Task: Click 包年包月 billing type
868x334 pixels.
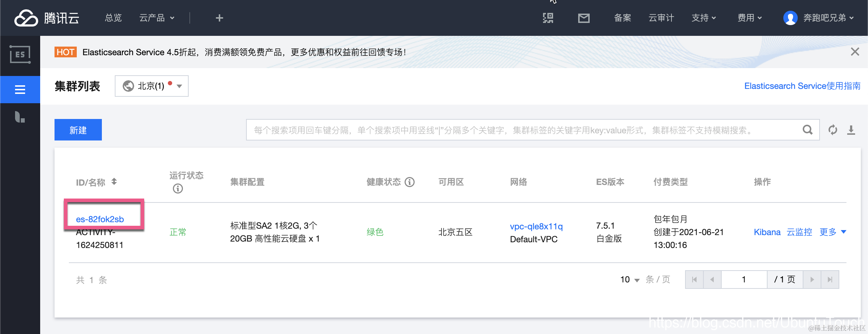Action: [671, 219]
